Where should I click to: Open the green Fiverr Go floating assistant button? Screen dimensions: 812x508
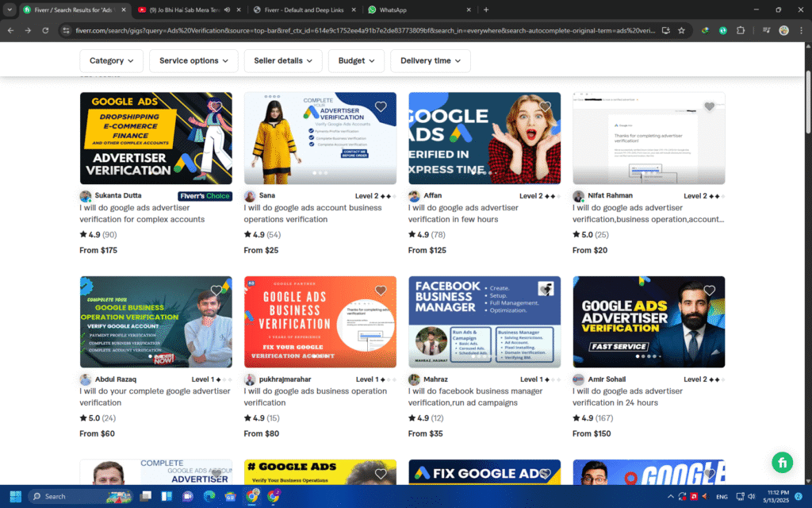(x=783, y=463)
